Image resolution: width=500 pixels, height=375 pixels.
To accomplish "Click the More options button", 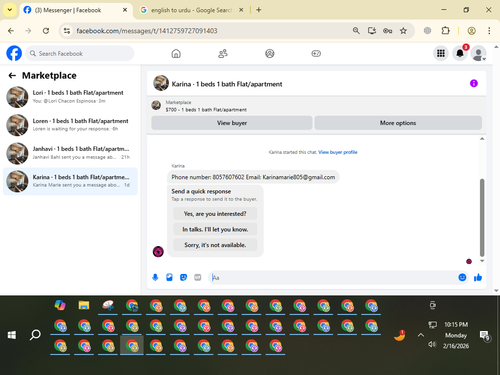I will click(x=398, y=123).
